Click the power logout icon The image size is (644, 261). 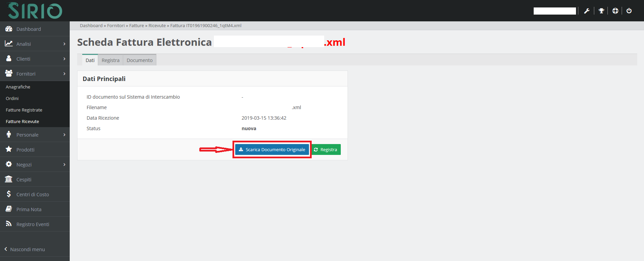629,11
